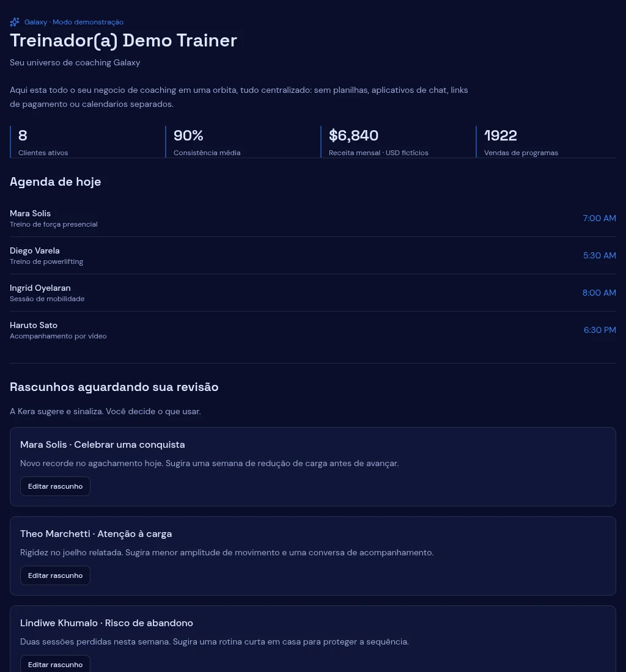626x672 pixels.
Task: Click the 8:00 AM session time
Action: tap(599, 293)
